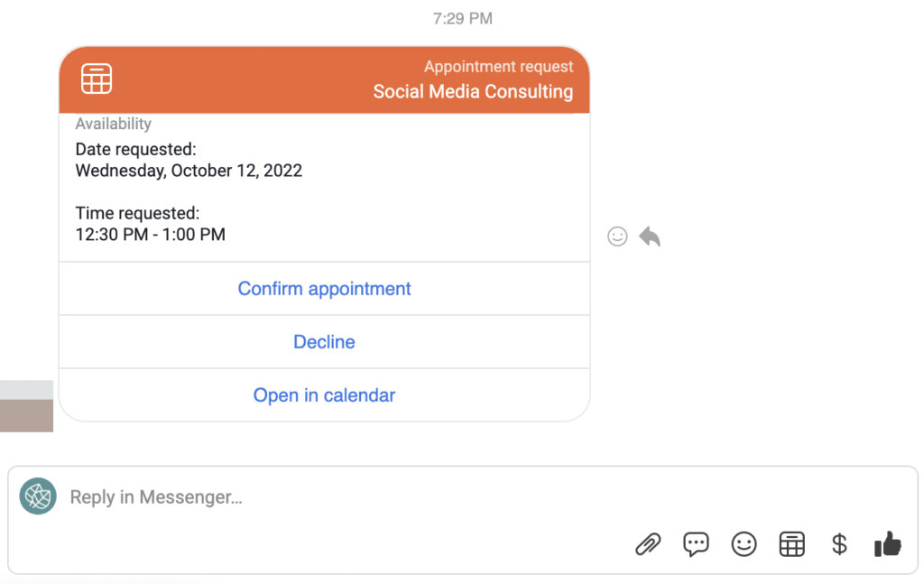Click the appointment calendar icon near the dollar sign
Image resolution: width=924 pixels, height=584 pixels.
pos(791,543)
